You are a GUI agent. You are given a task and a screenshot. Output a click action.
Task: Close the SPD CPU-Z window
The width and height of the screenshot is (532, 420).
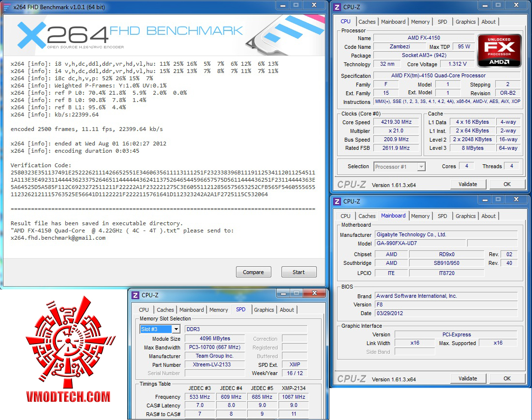(314, 293)
